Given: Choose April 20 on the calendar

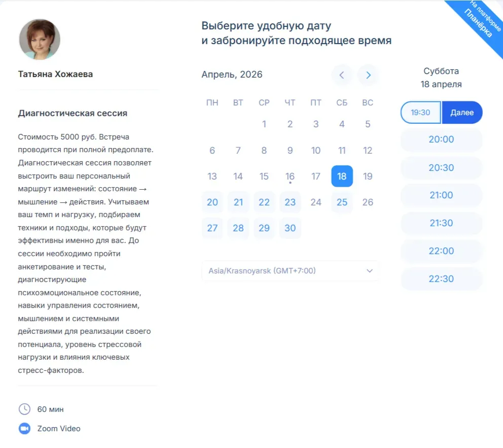Looking at the screenshot, I should click(x=212, y=201).
